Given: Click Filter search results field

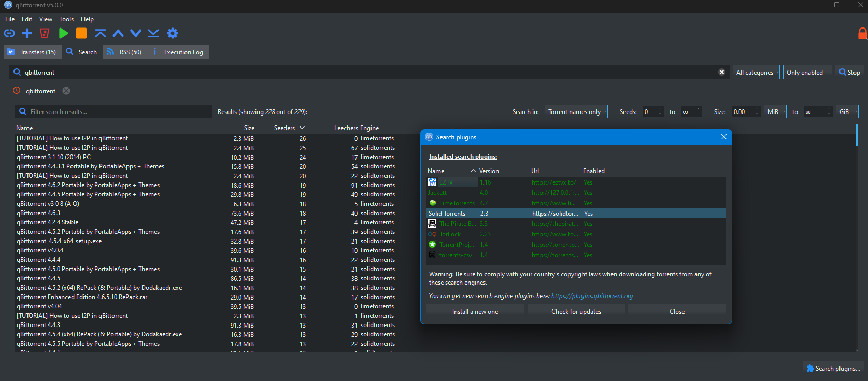Looking at the screenshot, I should pyautogui.click(x=113, y=111).
